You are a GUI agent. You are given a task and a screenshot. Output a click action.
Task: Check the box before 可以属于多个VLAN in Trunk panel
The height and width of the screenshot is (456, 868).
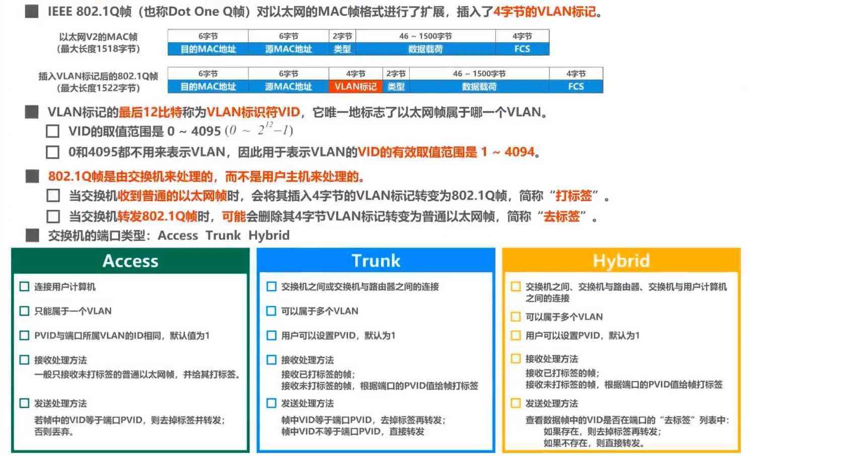point(271,311)
